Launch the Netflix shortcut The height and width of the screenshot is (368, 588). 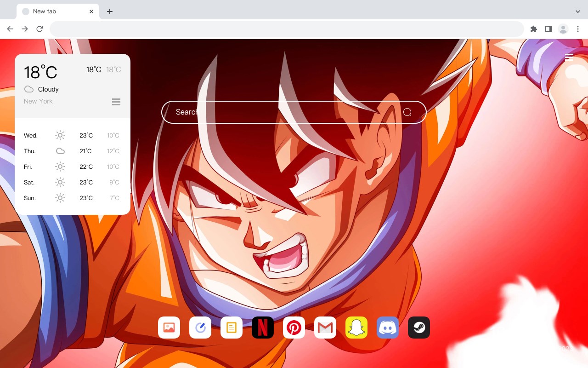coord(263,328)
